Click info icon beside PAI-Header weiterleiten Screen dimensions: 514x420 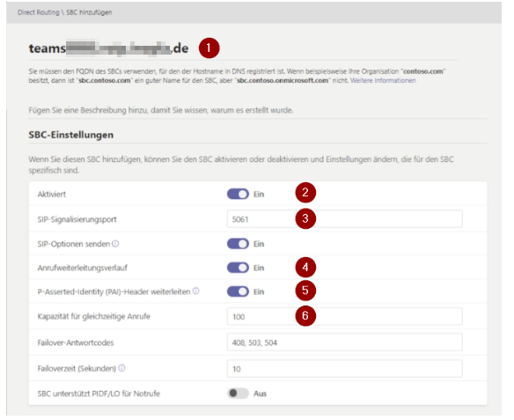coord(195,291)
